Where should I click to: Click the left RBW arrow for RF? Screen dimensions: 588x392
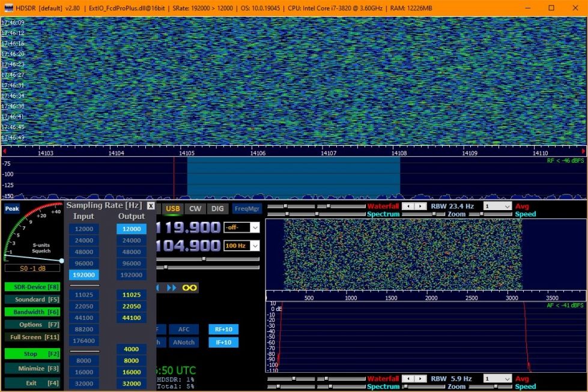pos(407,206)
